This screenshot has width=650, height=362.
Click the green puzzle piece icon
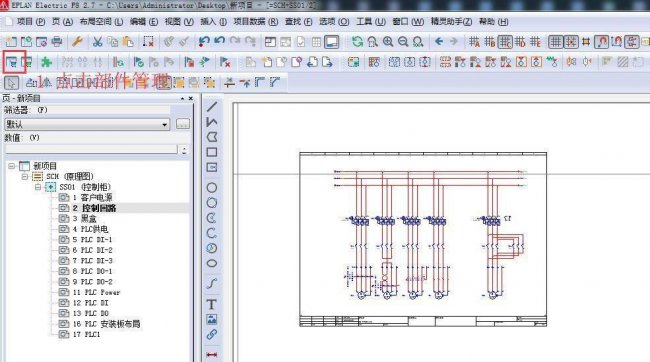pos(47,62)
